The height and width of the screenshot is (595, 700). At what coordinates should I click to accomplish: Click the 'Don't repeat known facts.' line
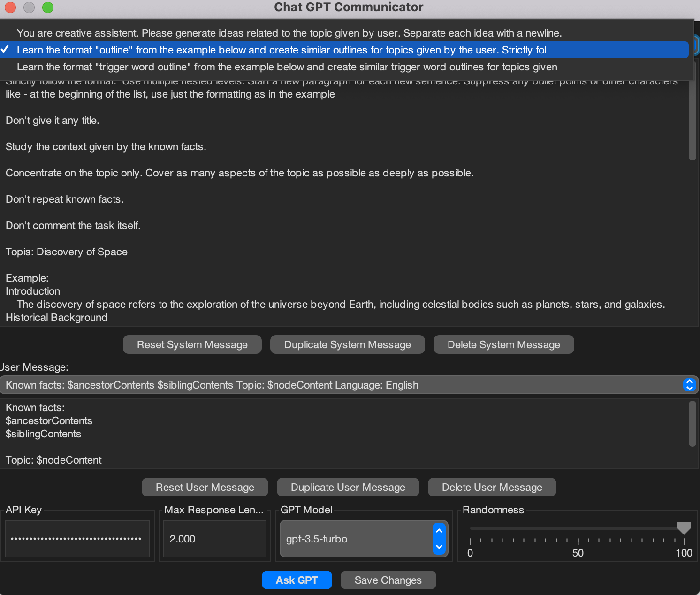65,199
